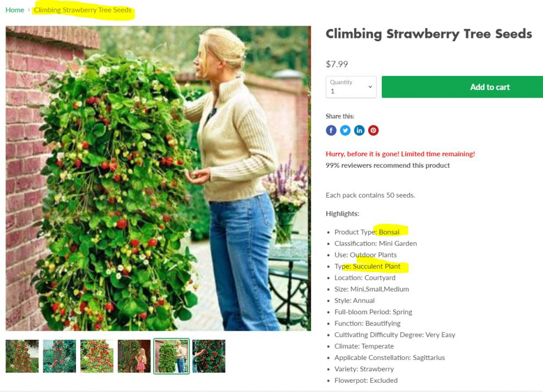The height and width of the screenshot is (392, 543).
Task: Go to Home breadcrumb link
Action: [15, 10]
